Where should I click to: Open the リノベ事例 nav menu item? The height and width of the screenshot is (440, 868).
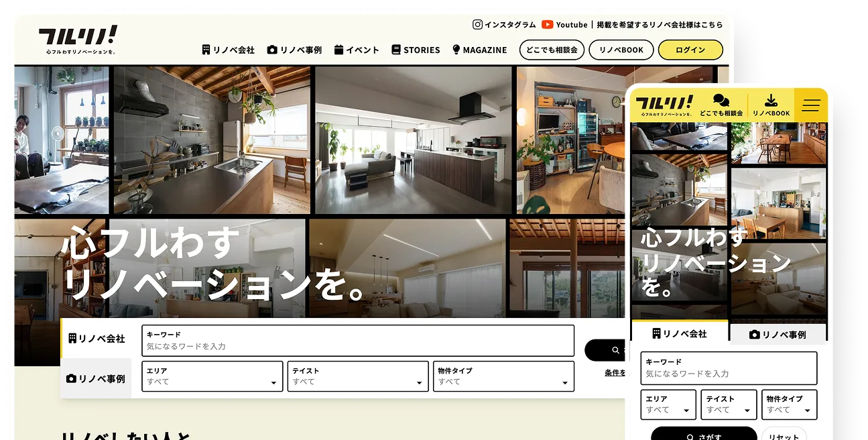click(x=294, y=50)
